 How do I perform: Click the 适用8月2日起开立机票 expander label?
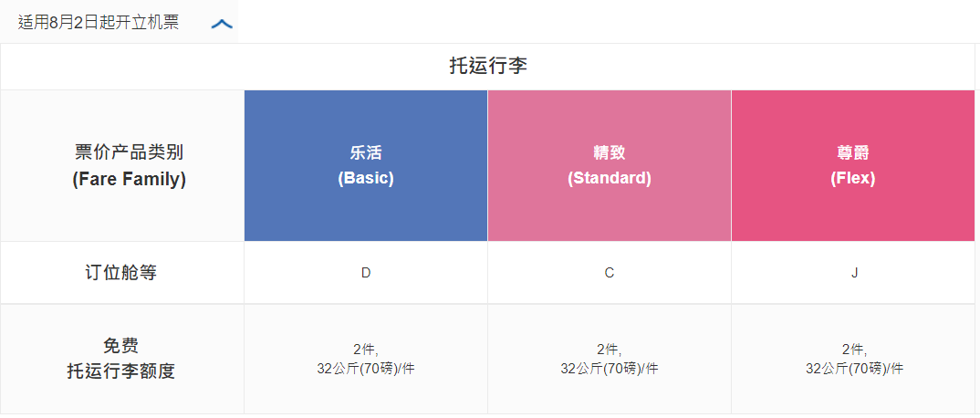click(99, 23)
